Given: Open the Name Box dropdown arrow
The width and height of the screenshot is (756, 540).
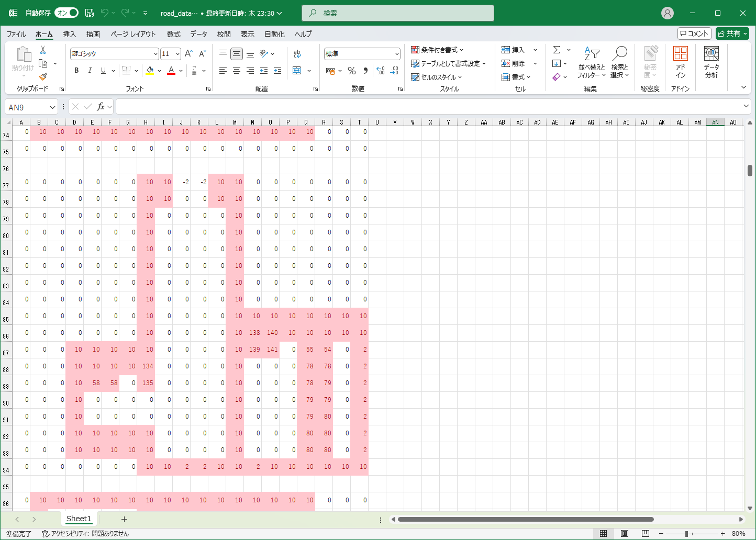Looking at the screenshot, I should (52, 107).
